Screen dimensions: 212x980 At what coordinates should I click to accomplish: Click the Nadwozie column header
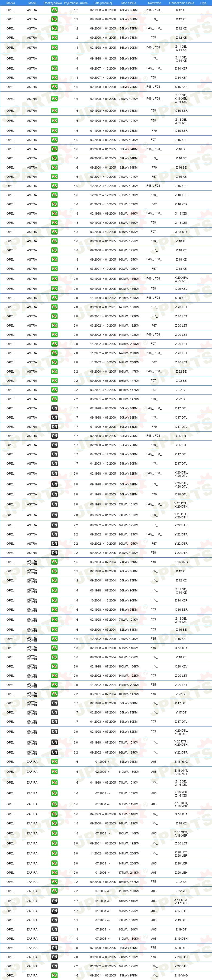click(154, 3)
